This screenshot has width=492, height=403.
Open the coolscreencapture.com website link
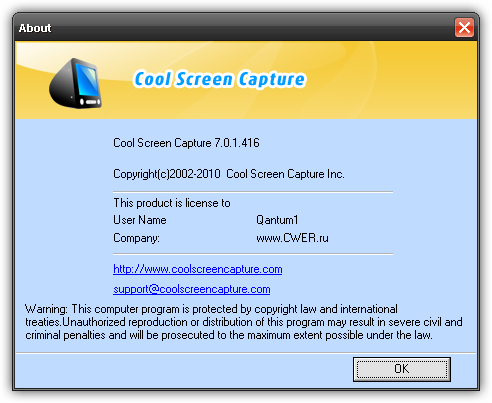click(x=198, y=269)
